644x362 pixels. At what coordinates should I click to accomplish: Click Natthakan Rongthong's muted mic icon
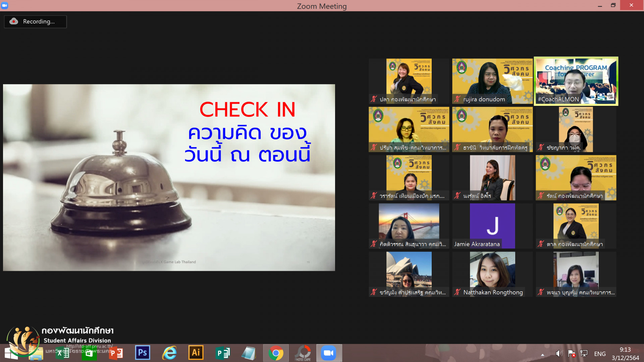pyautogui.click(x=457, y=292)
